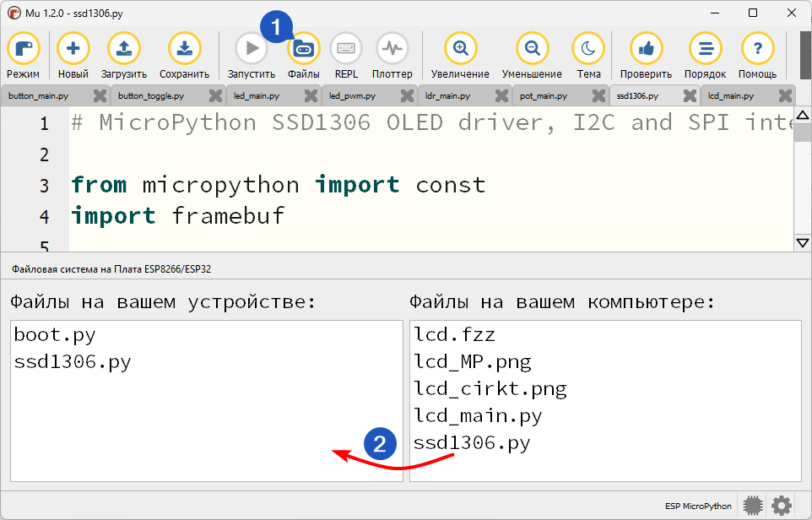Open Помощь help
The height and width of the screenshot is (520, 812).
pos(757,56)
